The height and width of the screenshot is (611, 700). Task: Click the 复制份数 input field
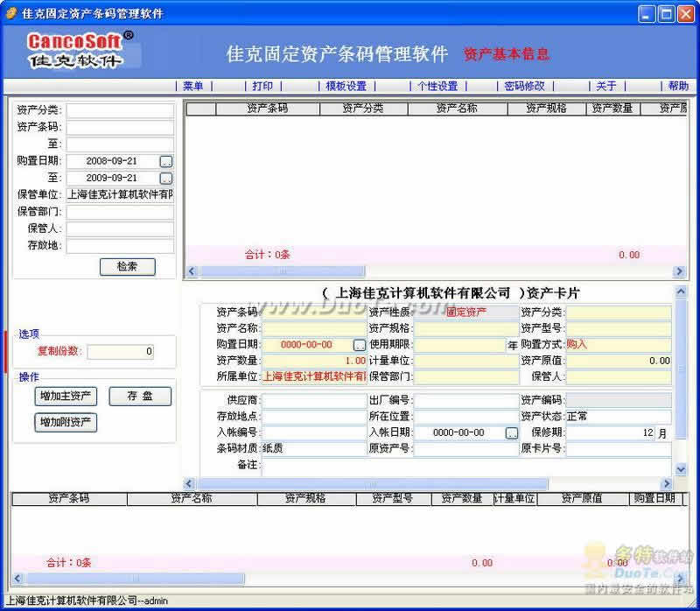[x=121, y=352]
